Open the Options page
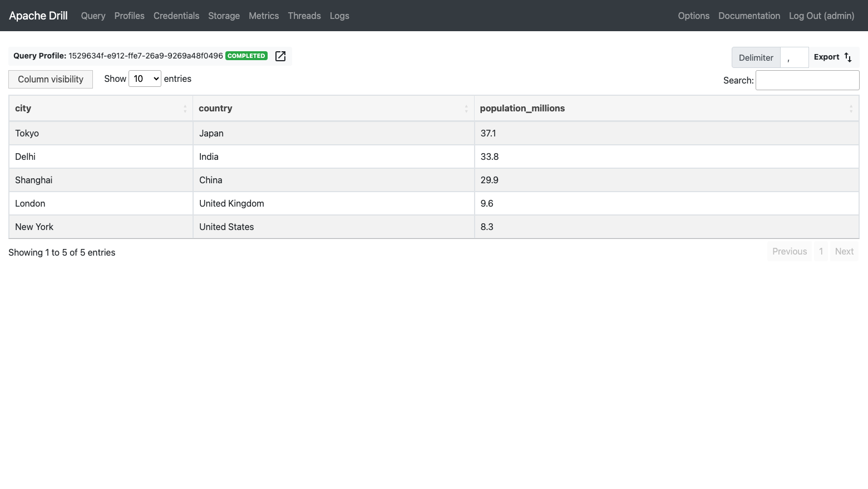 [693, 16]
